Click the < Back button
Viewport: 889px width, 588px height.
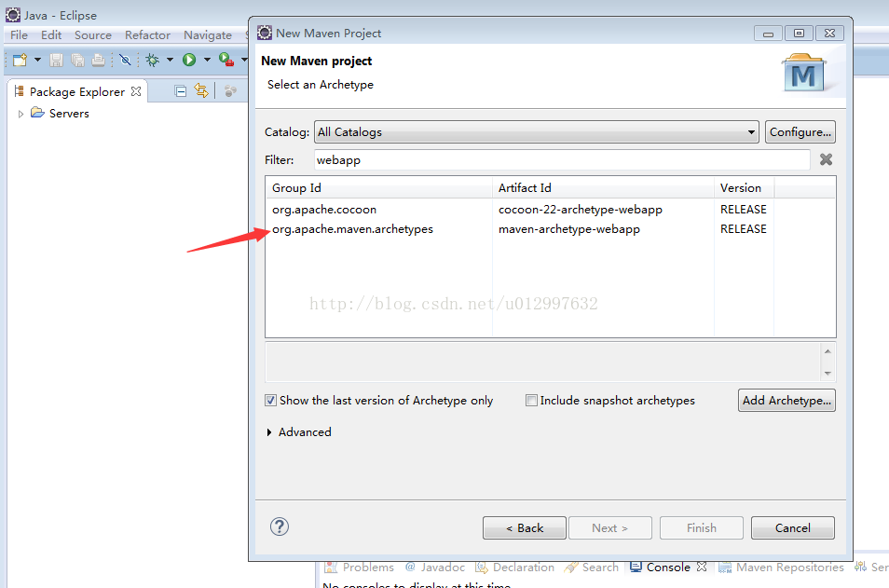click(x=525, y=528)
